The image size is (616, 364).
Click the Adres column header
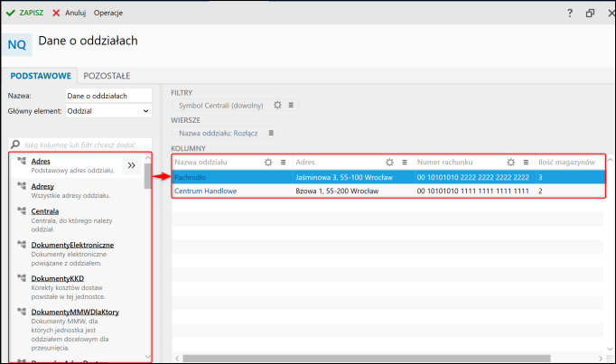[305, 163]
